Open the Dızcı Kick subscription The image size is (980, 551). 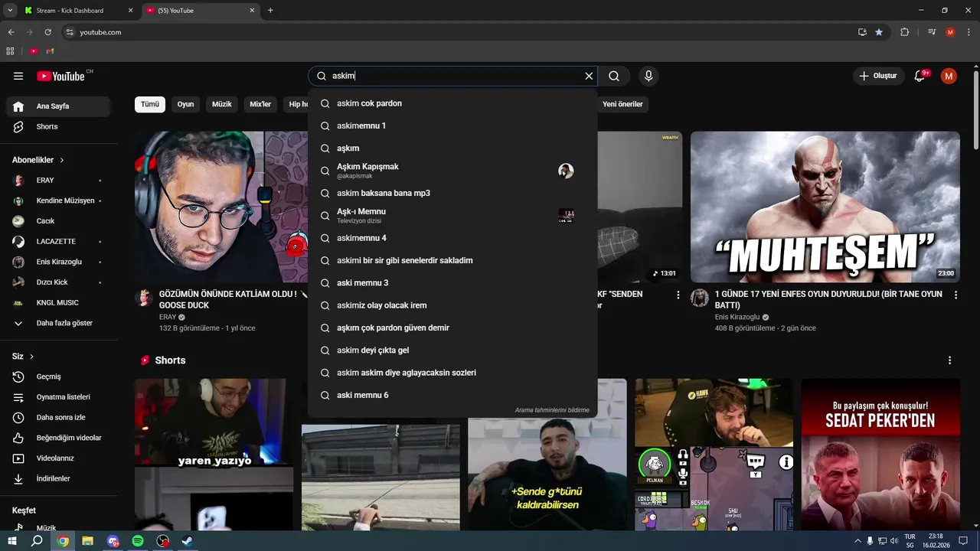tap(60, 282)
